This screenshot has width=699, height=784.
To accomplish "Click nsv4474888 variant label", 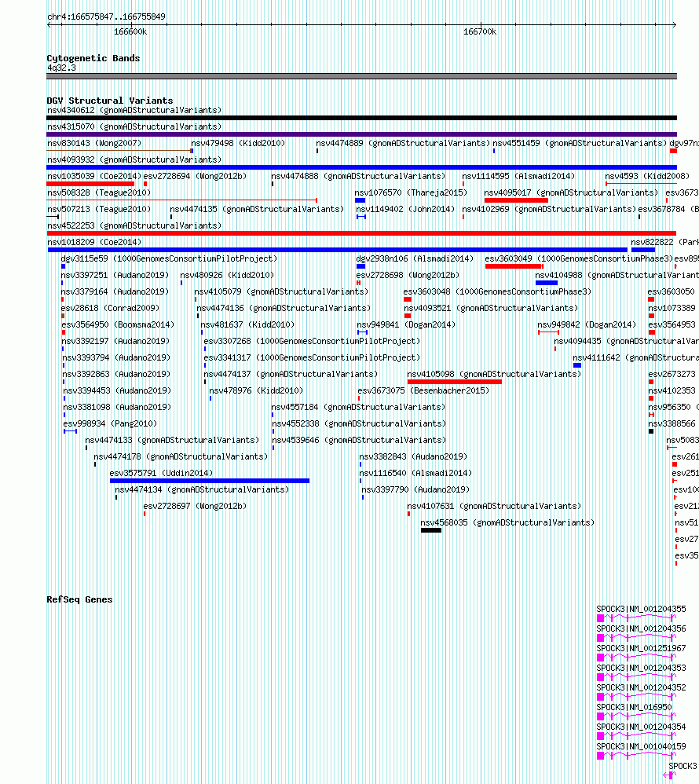I will 358,176.
